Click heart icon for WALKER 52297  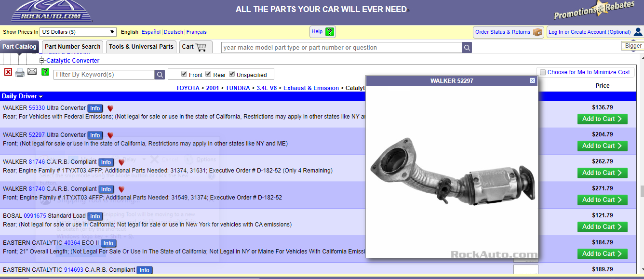[110, 135]
